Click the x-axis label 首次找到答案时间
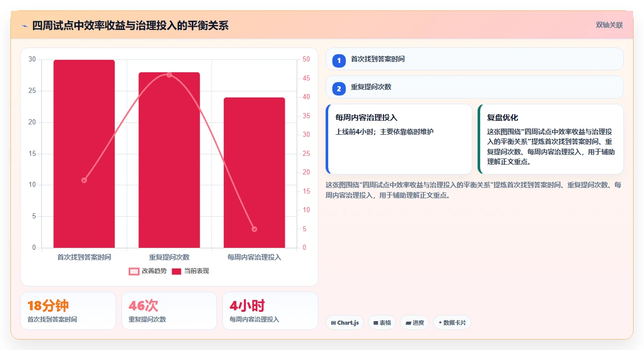Screen dimensions: 644x350 tap(84, 257)
